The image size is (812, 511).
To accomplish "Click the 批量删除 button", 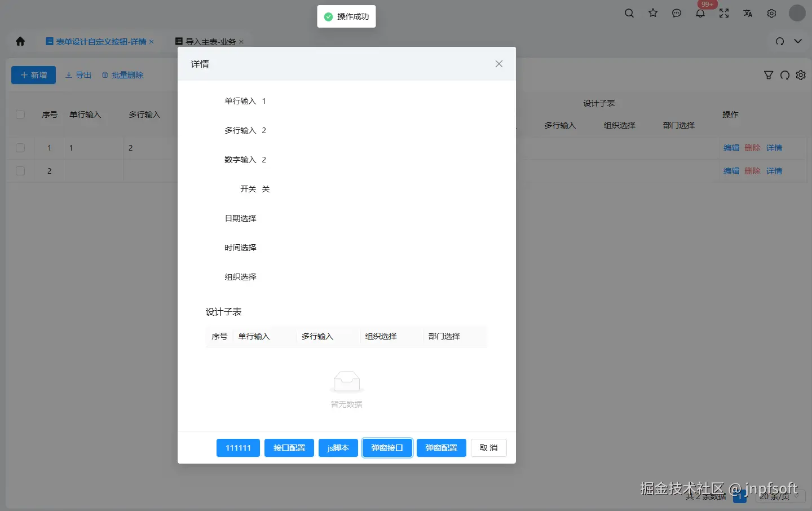I will tap(122, 75).
